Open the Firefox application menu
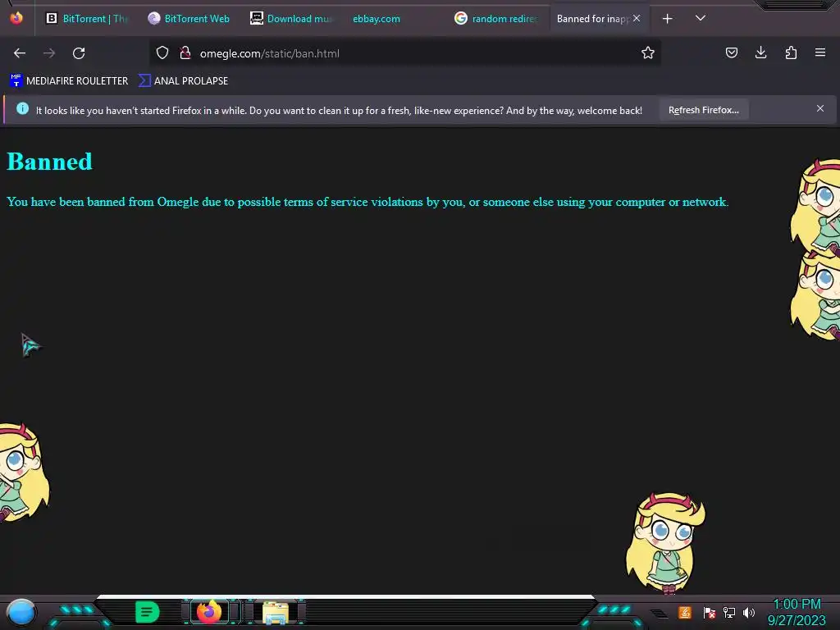The image size is (840, 630). 820,52
